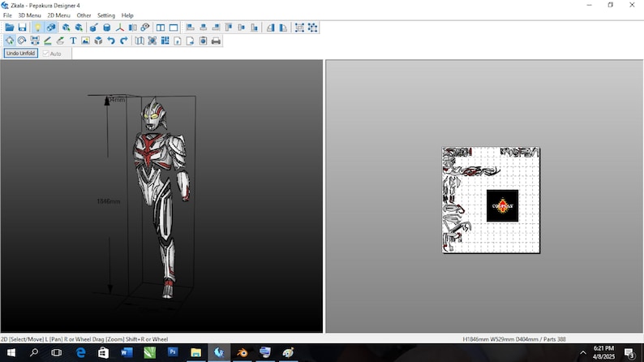Click the 3D cube icon in second toolbar
644x362 pixels.
(x=98, y=41)
